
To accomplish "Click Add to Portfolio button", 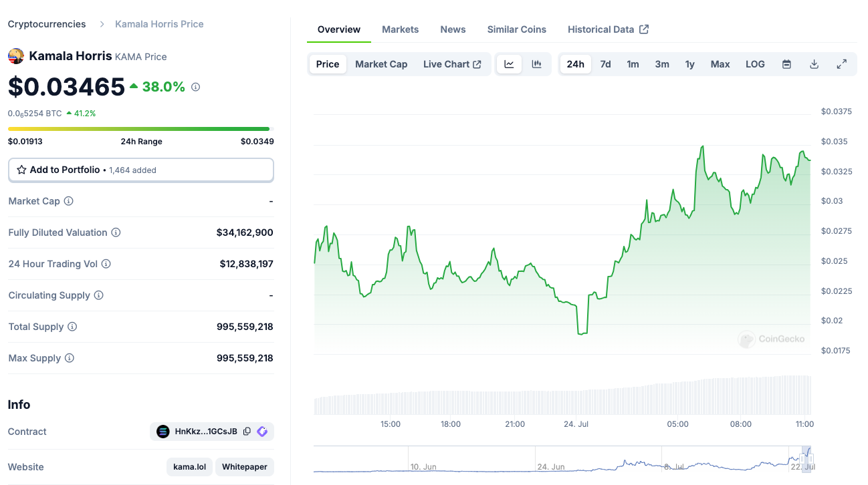I will 141,170.
